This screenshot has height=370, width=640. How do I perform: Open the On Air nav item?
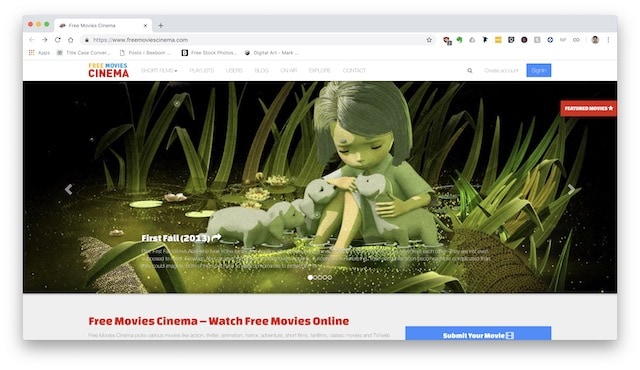pyautogui.click(x=289, y=71)
